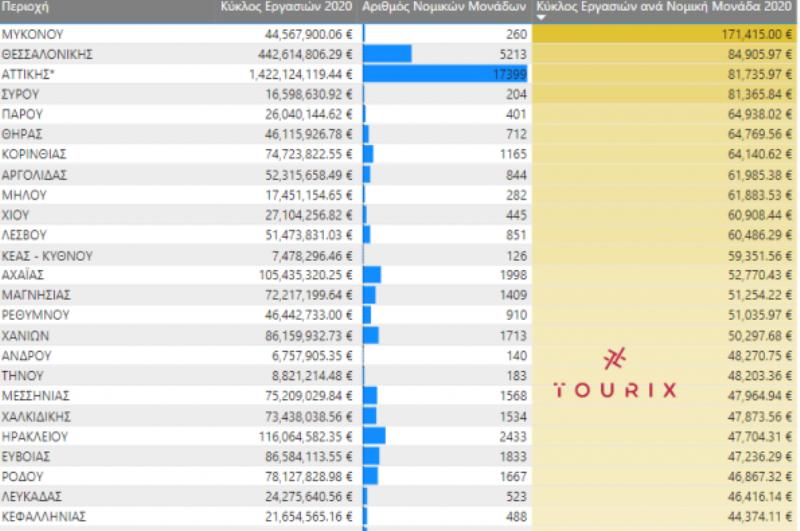
Task: Click the sort descending arrow under last column header
Action: tap(542, 17)
